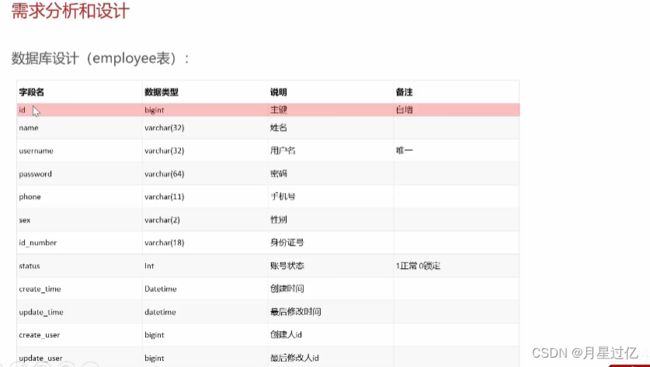This screenshot has height=367, width=650.
Task: Click bigint type in create_user row
Action: click(154, 335)
